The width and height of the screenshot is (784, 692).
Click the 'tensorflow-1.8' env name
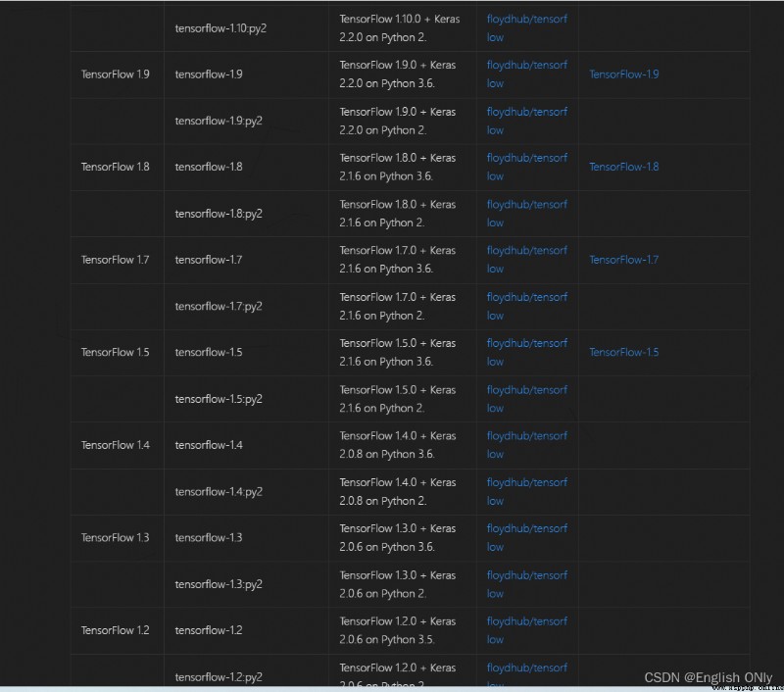(209, 167)
